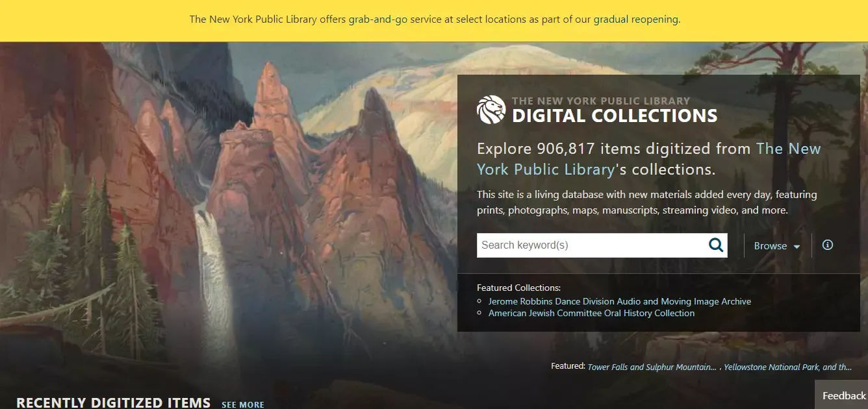
Task: Click the 'living database' description paragraph
Action: point(647,203)
